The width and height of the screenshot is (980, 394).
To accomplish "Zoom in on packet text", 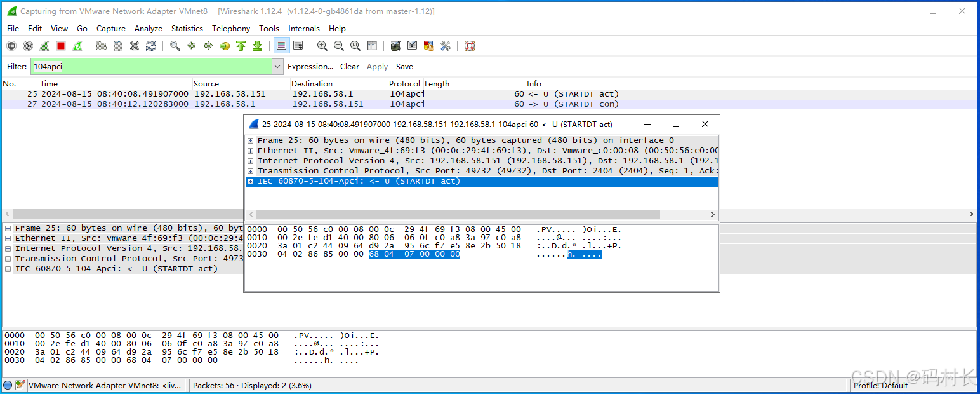I will [x=322, y=46].
